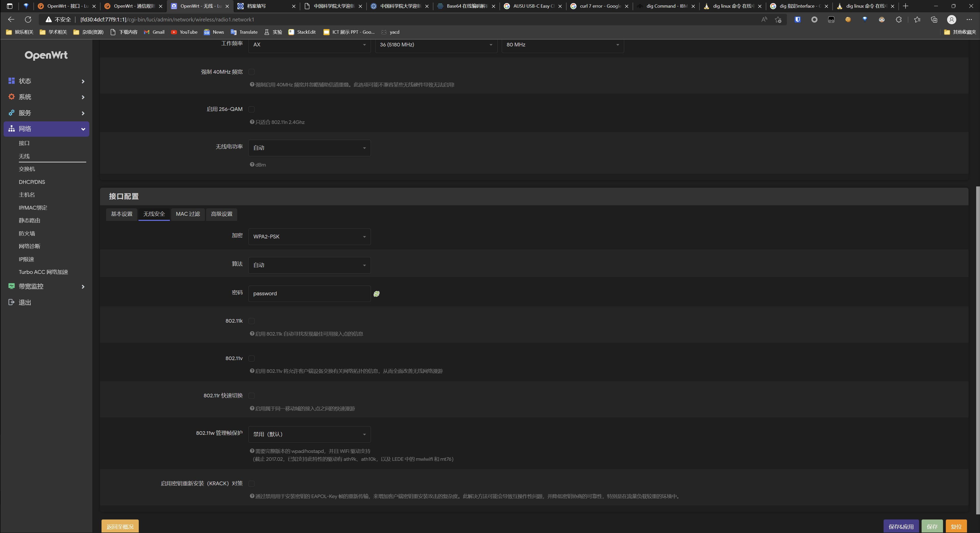Viewport: 980px width, 533px height.
Task: Toggle the 802.11r 快速切换 checkbox
Action: pyautogui.click(x=252, y=396)
